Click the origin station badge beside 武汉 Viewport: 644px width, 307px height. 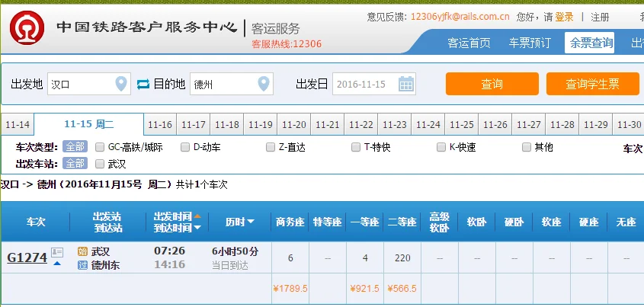coord(82,251)
